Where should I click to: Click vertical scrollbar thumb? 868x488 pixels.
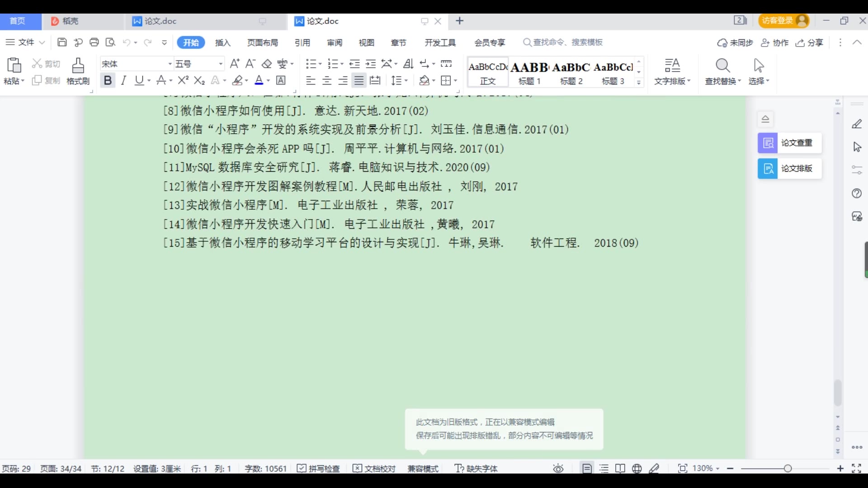pos(838,393)
